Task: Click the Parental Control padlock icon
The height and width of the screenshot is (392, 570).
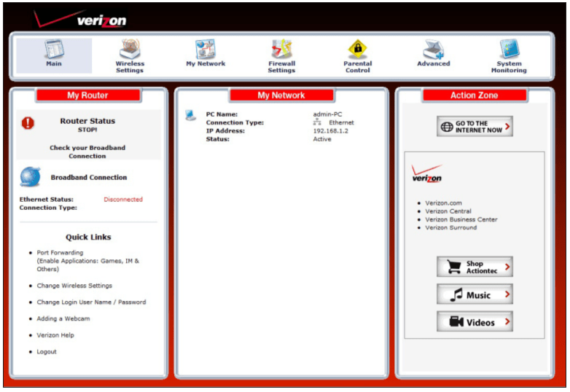Action: click(358, 49)
